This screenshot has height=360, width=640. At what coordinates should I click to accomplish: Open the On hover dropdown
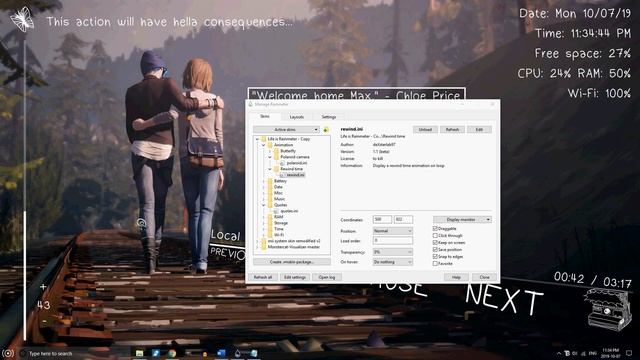click(393, 262)
